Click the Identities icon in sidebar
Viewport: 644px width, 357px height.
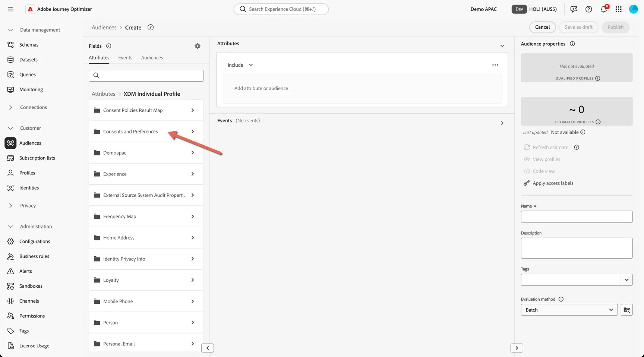[10, 188]
